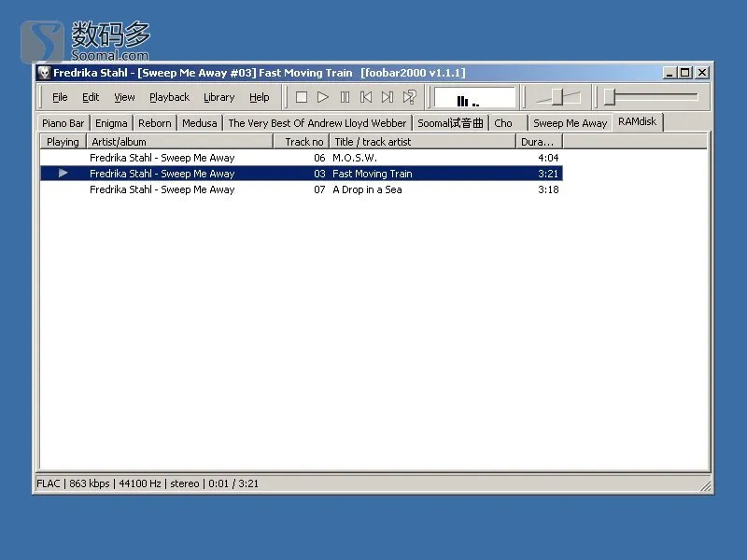Select the A Drop in a Sea track row
Image resolution: width=747 pixels, height=560 pixels.
pos(302,189)
